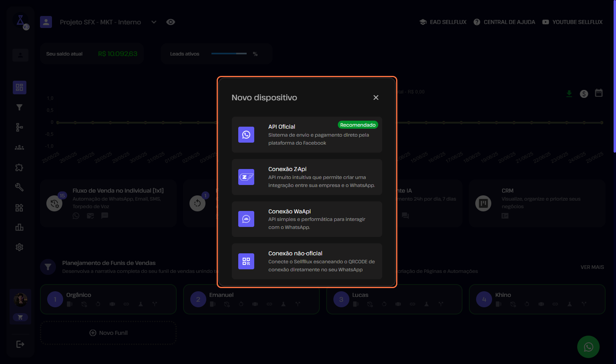This screenshot has height=364, width=616.
Task: Click VER MAIS in Planejamento de Funis
Action: (x=592, y=267)
